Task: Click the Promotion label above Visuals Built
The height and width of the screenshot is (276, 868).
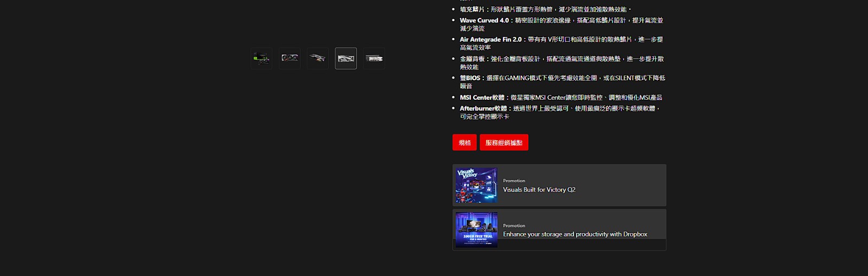Action: [514, 181]
